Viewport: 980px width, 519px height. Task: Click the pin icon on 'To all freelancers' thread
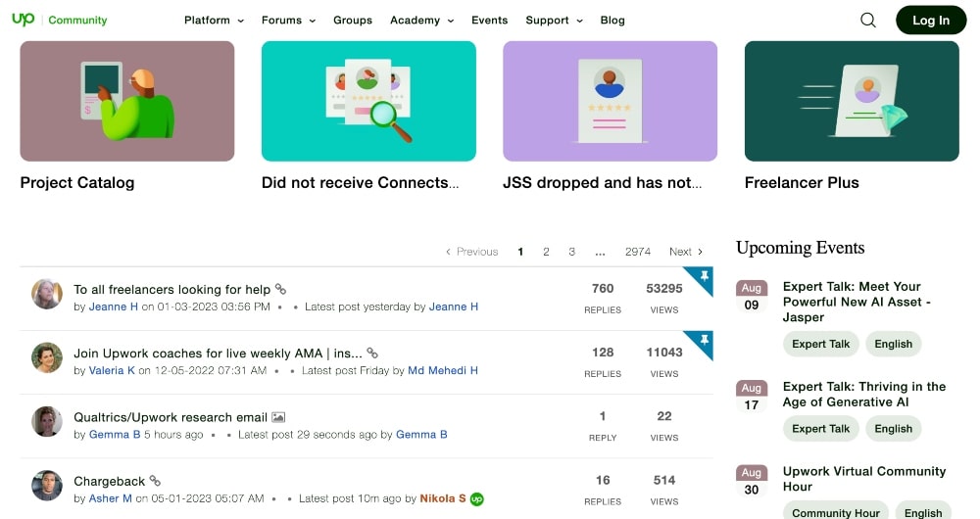(705, 275)
